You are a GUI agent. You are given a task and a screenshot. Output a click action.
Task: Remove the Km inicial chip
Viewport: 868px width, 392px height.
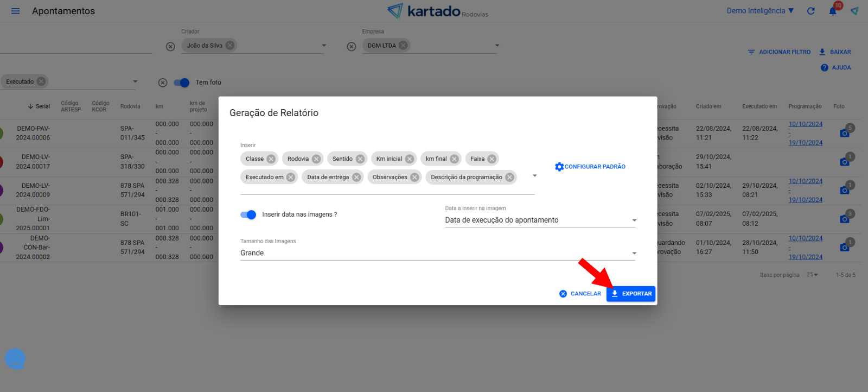410,159
